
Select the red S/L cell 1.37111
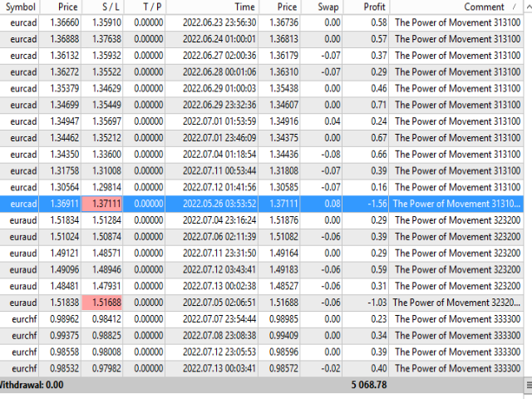pyautogui.click(x=101, y=204)
